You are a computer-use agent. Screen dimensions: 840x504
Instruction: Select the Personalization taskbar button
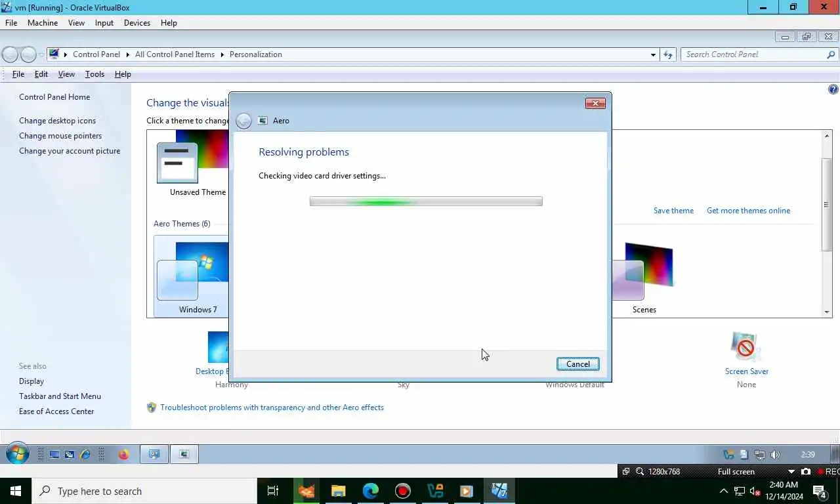(154, 454)
